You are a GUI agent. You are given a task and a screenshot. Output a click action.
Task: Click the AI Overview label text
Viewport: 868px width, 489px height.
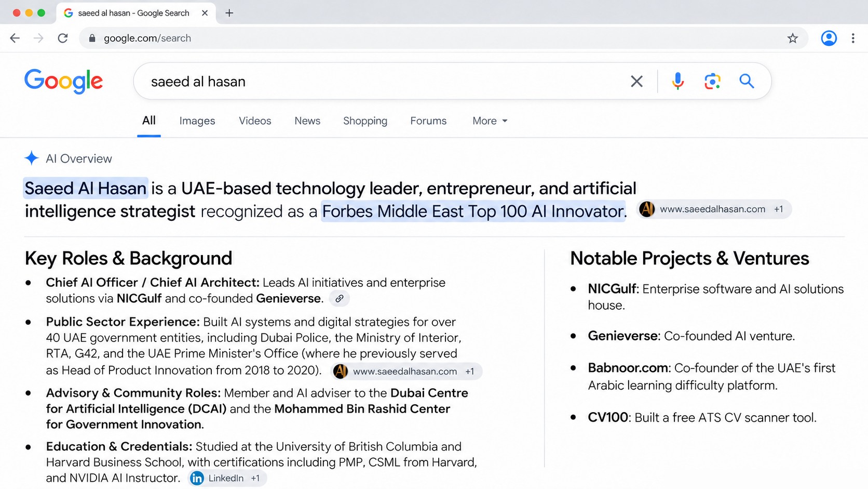(x=79, y=158)
